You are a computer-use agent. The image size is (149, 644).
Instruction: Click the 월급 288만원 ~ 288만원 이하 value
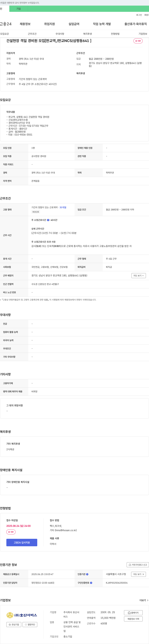click(x=120, y=210)
